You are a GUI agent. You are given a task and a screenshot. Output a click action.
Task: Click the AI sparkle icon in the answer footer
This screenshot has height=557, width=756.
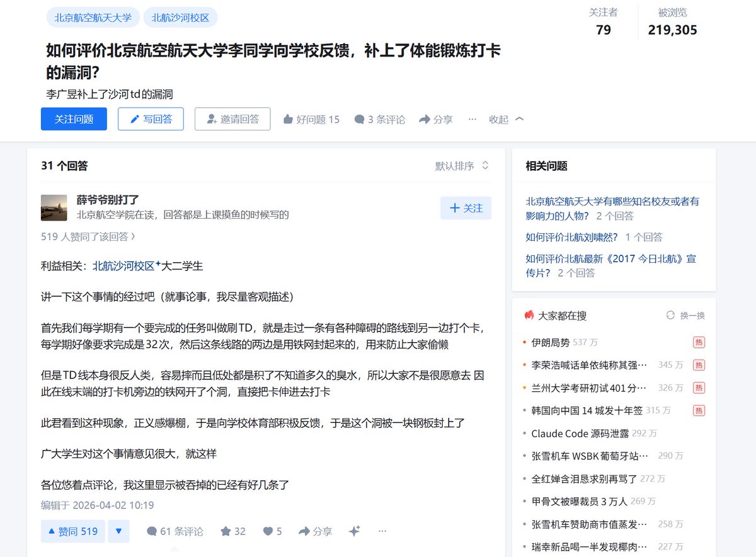(x=353, y=531)
